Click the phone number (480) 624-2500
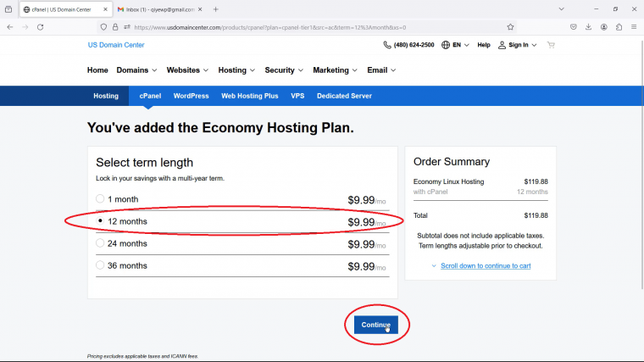The height and width of the screenshot is (362, 644). tap(414, 45)
